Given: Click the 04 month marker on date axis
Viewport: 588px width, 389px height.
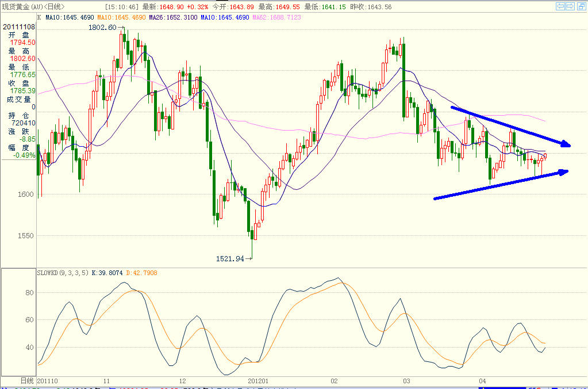Looking at the screenshot, I should [x=483, y=381].
